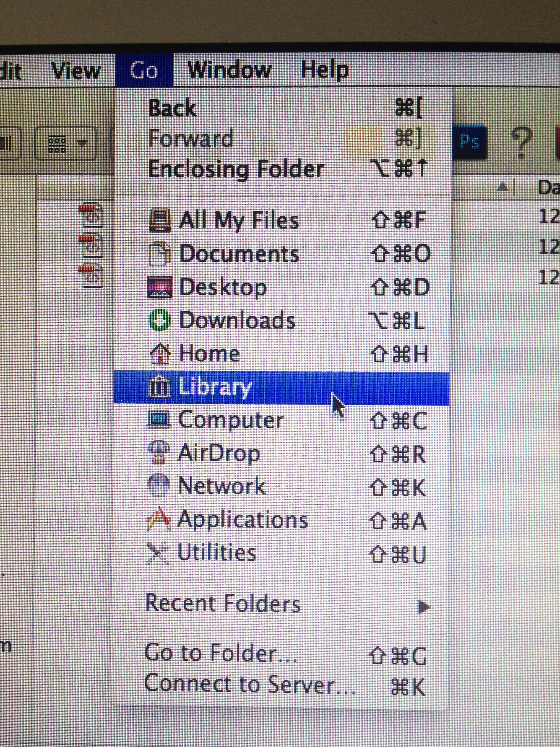Select the highlighted Library menu item
Screen dimensions: 560x747
pos(281,388)
